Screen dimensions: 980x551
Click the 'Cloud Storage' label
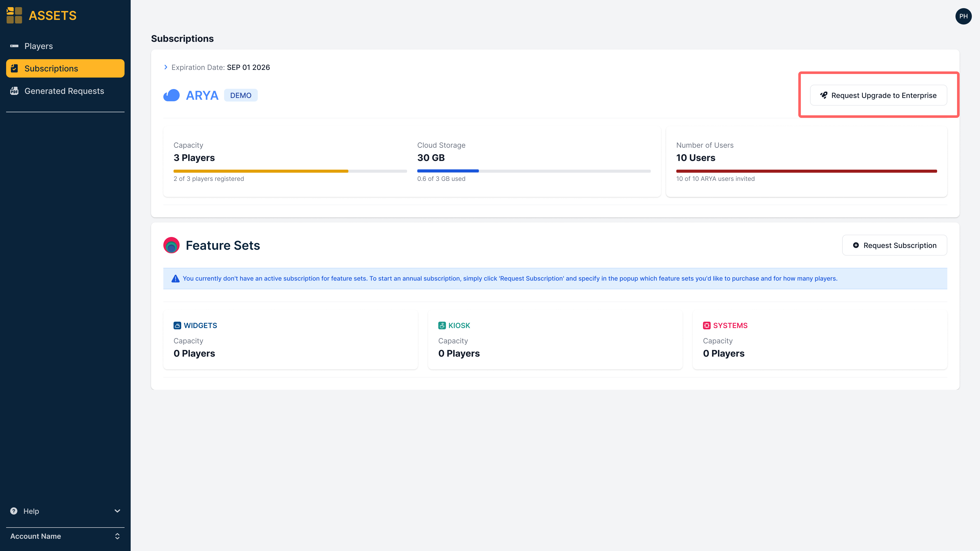(x=441, y=145)
